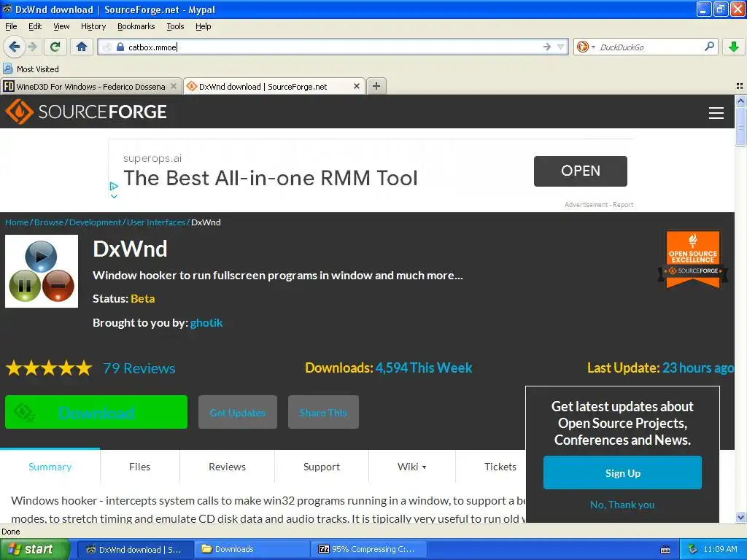Click the page scrollbar up arrow
Viewport: 747px width, 560px height.
[740, 101]
